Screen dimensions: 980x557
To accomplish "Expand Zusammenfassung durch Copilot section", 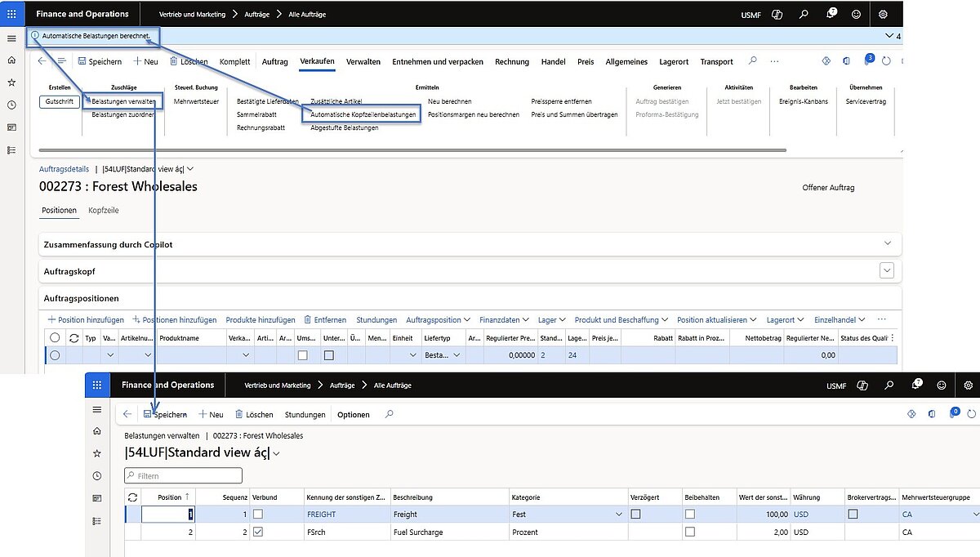I will pos(888,243).
